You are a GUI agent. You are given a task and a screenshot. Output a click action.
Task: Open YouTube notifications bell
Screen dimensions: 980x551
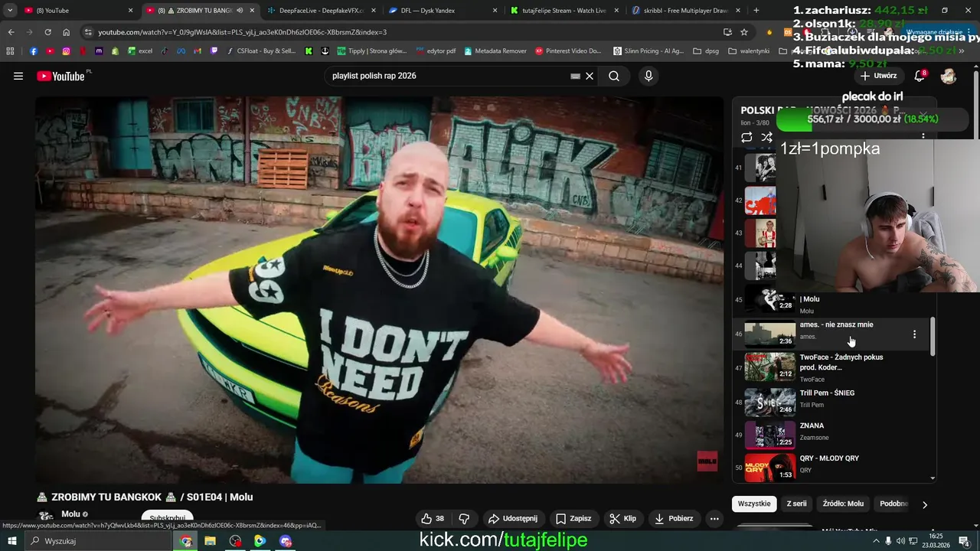click(920, 76)
